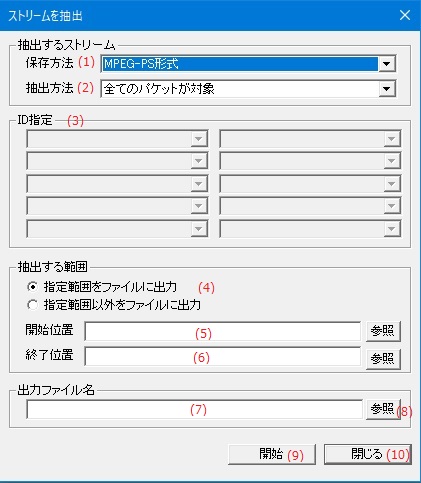Close dialog with title bar X
Image resolution: width=421 pixels, height=483 pixels.
pos(405,15)
